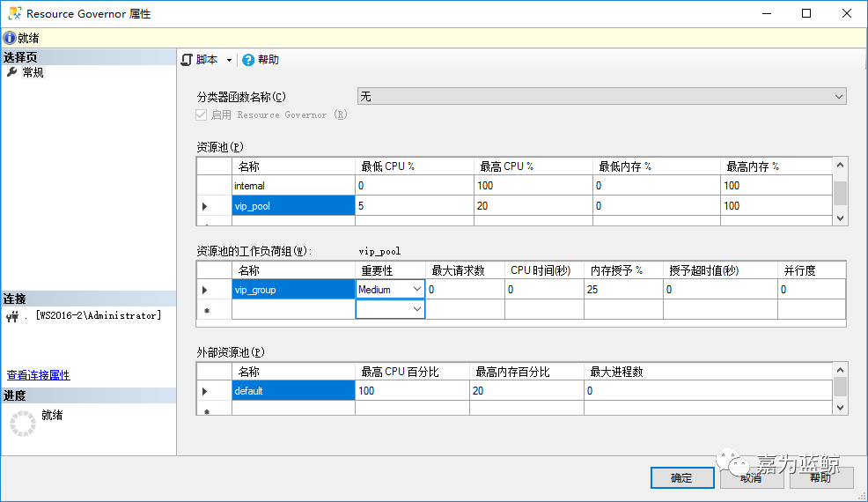Edit default pool 最高 CPU 百分比 value 100

click(412, 391)
